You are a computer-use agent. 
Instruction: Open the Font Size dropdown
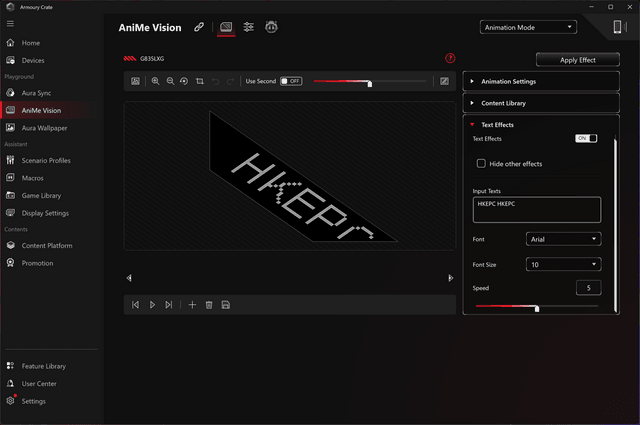click(x=563, y=265)
